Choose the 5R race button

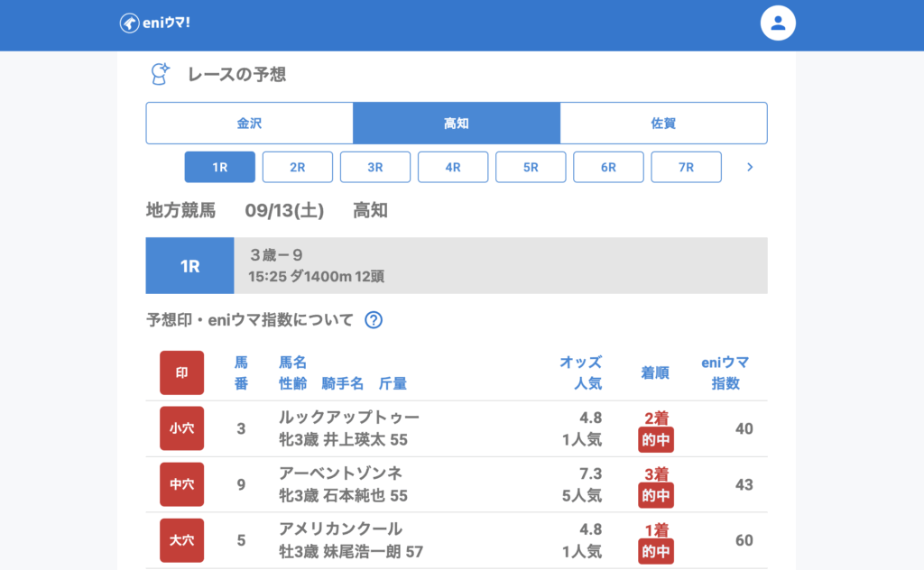tap(531, 167)
